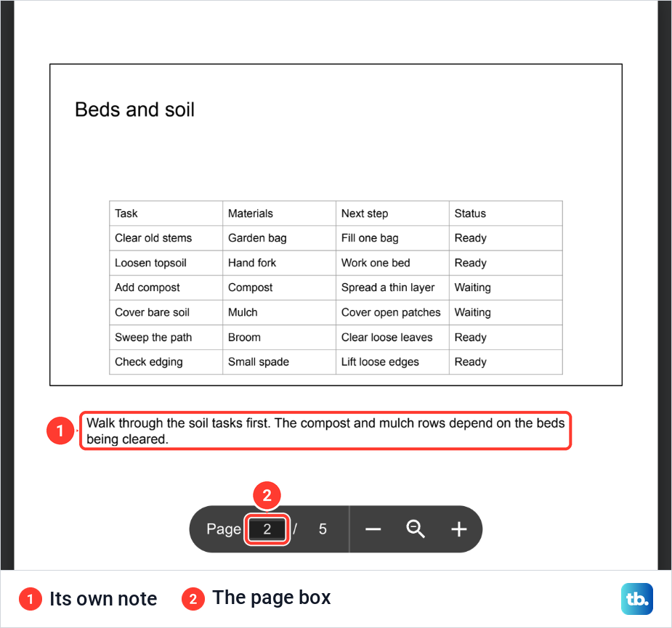Viewport: 672px width, 628px height.
Task: Click the "Broom" cell
Action: coord(279,338)
